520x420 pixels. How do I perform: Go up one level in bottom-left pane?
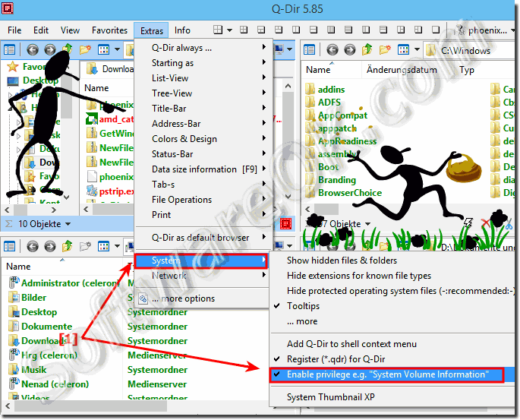[x=68, y=247]
